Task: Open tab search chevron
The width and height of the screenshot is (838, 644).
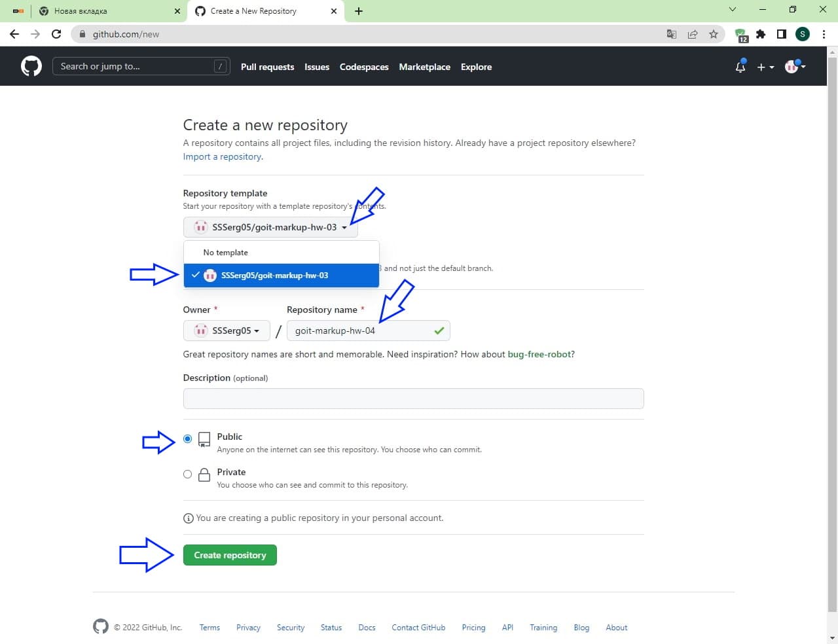Action: [733, 9]
